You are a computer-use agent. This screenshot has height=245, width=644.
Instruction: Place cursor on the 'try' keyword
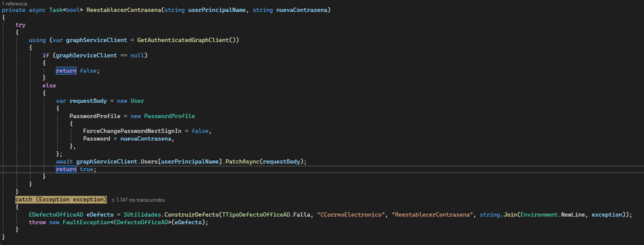point(20,25)
